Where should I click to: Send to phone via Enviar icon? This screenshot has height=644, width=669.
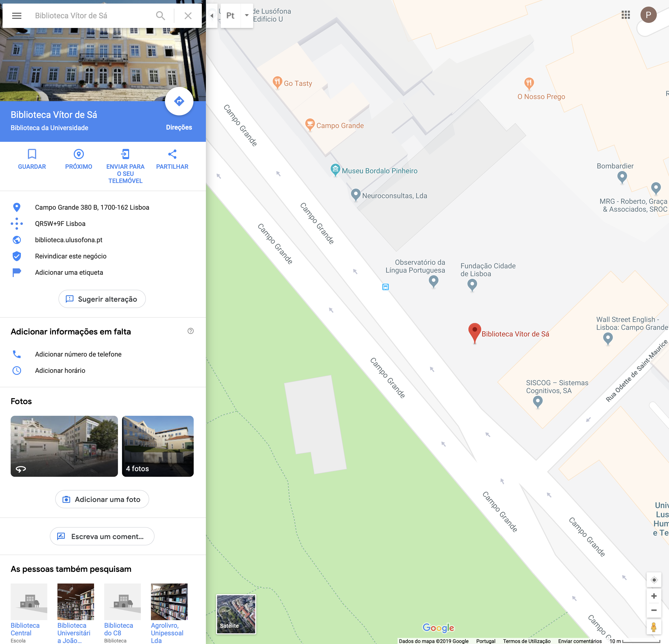point(125,154)
